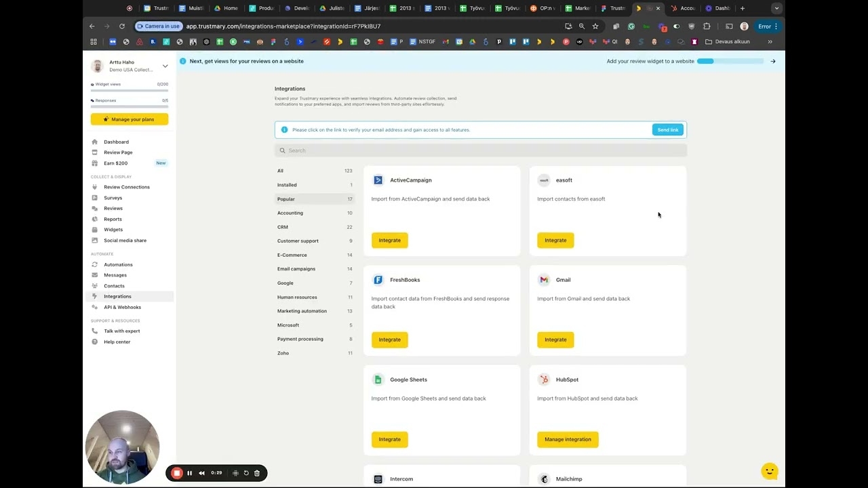The height and width of the screenshot is (488, 868).
Task: Select the E-Commerce category filter
Action: (x=292, y=255)
